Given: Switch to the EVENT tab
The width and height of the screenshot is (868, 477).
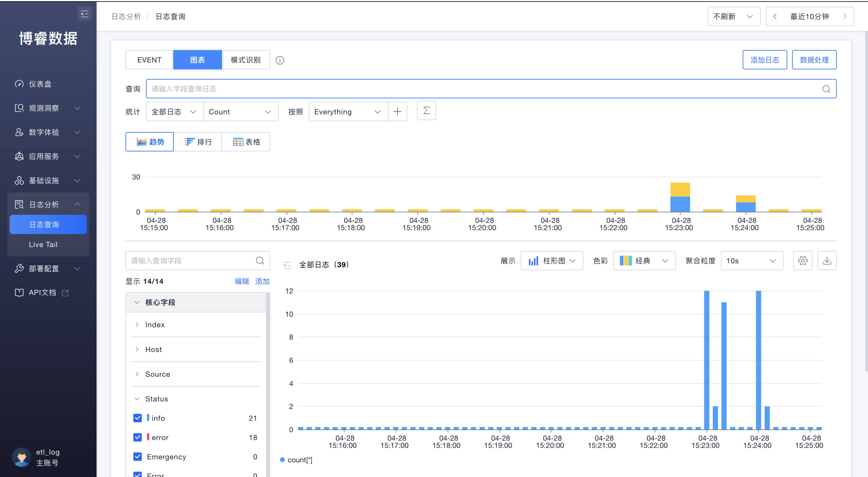Looking at the screenshot, I should point(149,60).
